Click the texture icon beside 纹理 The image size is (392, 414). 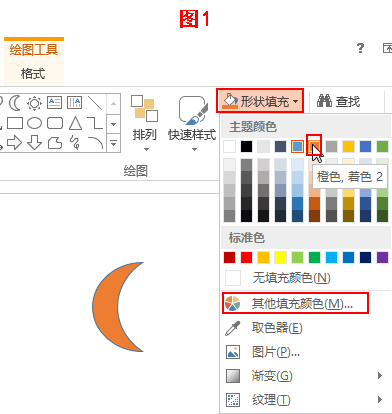(x=233, y=400)
